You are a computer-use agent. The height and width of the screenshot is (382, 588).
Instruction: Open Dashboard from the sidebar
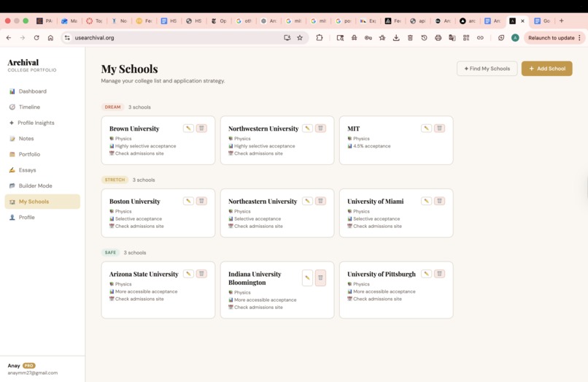[x=42, y=91]
